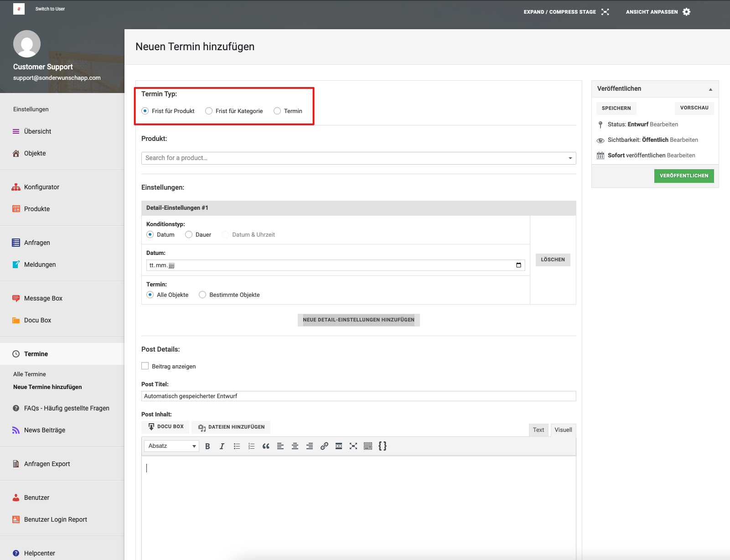Select Datum as Konditionstyp
Viewport: 730px width, 560px height.
point(150,234)
